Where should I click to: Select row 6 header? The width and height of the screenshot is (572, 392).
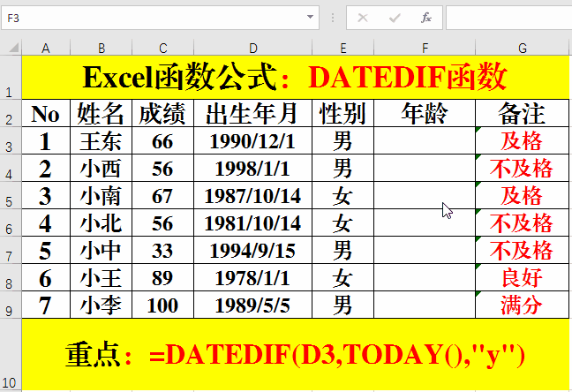pos(11,222)
